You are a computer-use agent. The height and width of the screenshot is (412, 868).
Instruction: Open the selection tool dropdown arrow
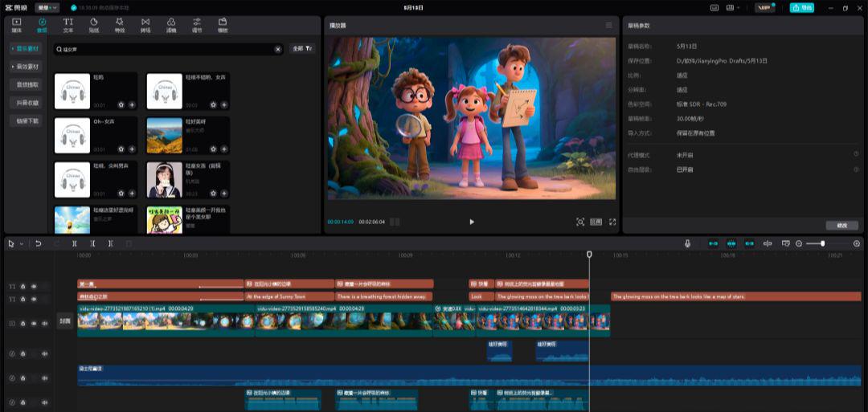[x=22, y=243]
